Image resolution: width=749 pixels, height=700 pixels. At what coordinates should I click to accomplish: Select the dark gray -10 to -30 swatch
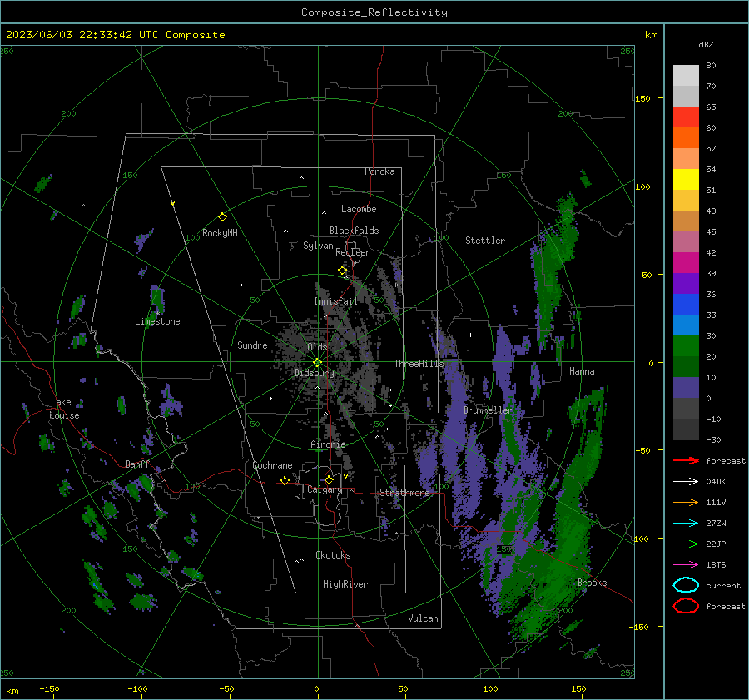pos(686,429)
